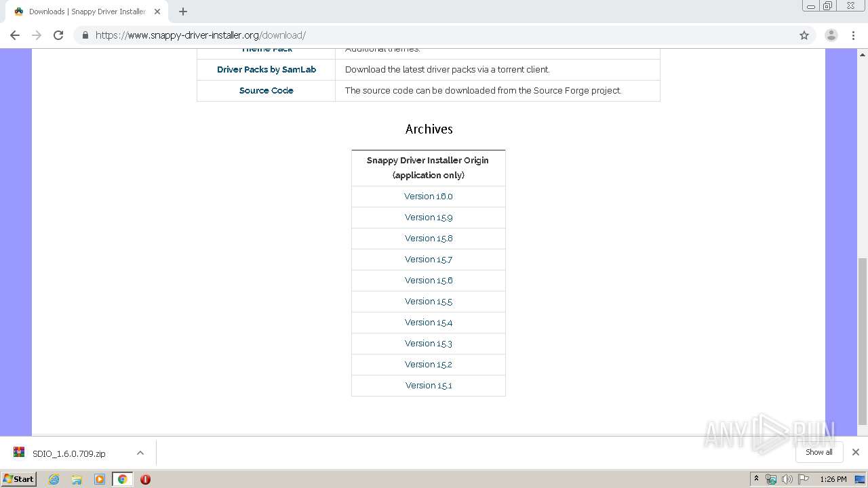
Task: Download Version 1.5.1 archive
Action: (x=429, y=386)
